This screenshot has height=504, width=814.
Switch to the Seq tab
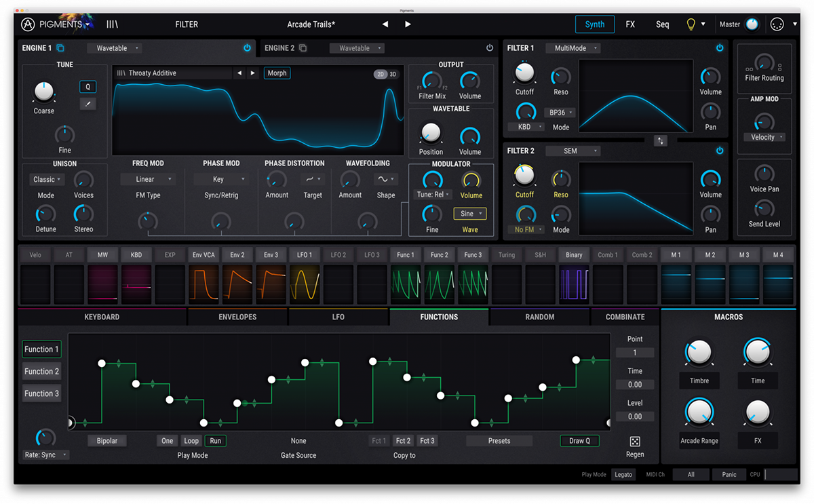pos(663,24)
